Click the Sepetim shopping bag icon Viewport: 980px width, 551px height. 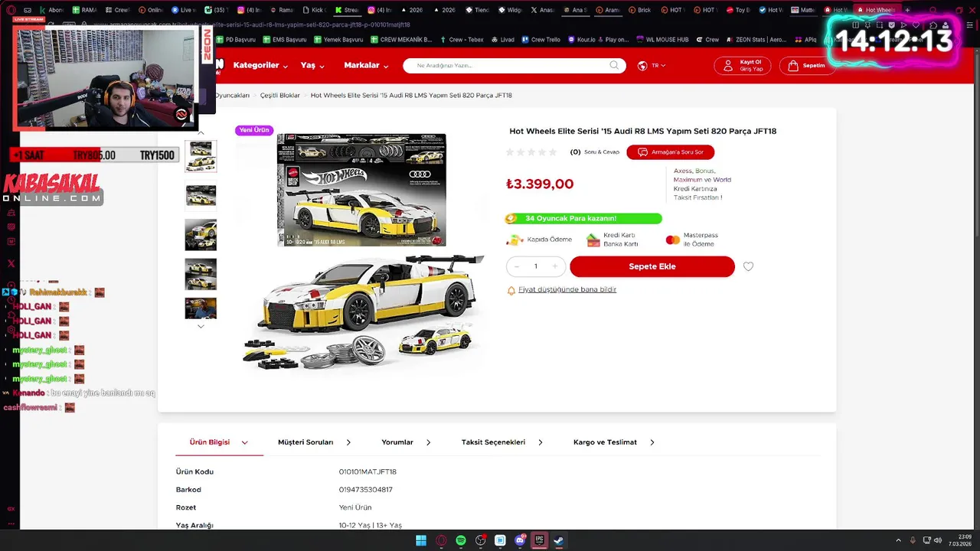793,66
